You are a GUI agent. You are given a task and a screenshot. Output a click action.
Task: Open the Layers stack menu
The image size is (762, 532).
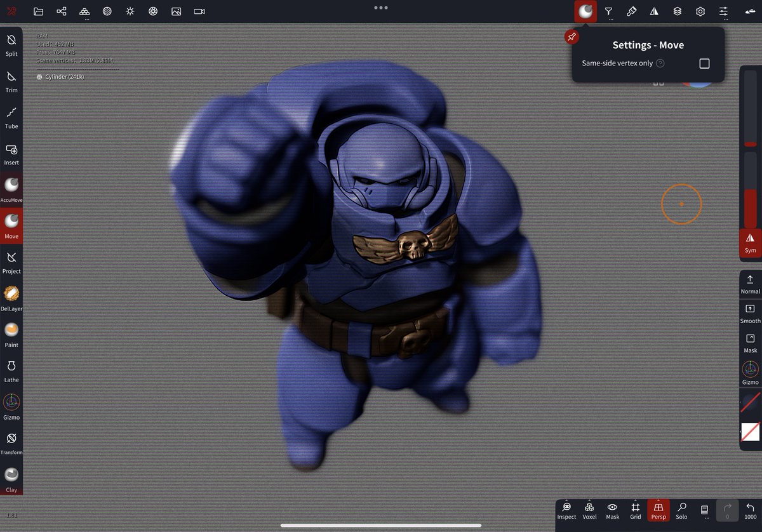(x=678, y=11)
